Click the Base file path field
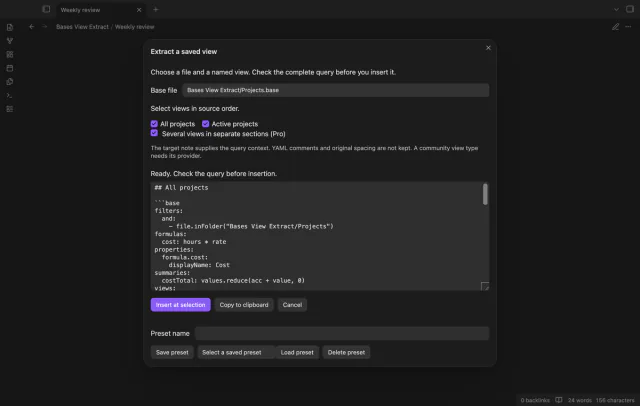 pyautogui.click(x=336, y=90)
